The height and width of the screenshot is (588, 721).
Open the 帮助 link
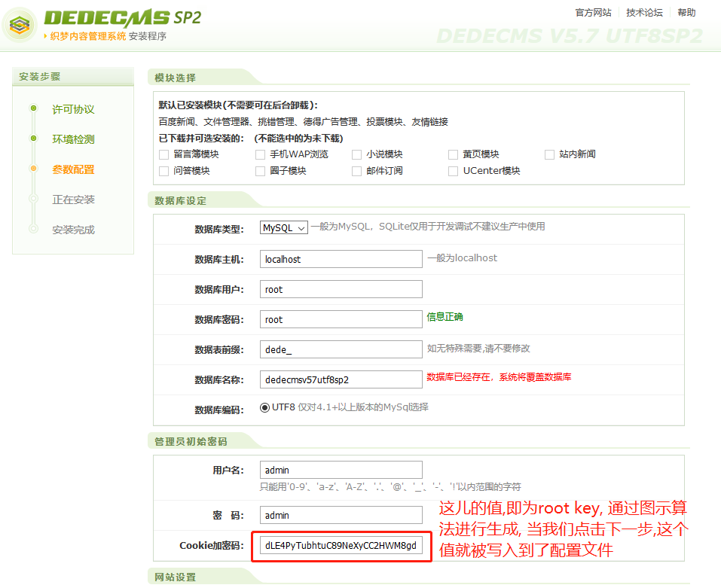[686, 12]
